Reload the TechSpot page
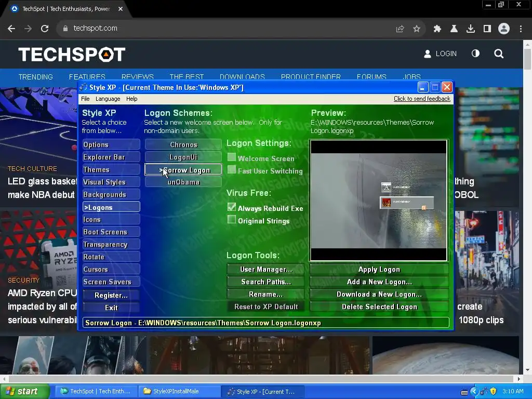Viewport: 532px width, 399px height. point(45,29)
